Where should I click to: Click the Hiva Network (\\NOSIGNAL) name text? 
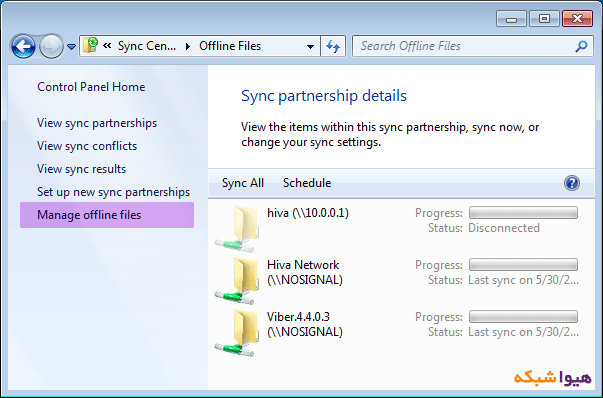(x=305, y=272)
